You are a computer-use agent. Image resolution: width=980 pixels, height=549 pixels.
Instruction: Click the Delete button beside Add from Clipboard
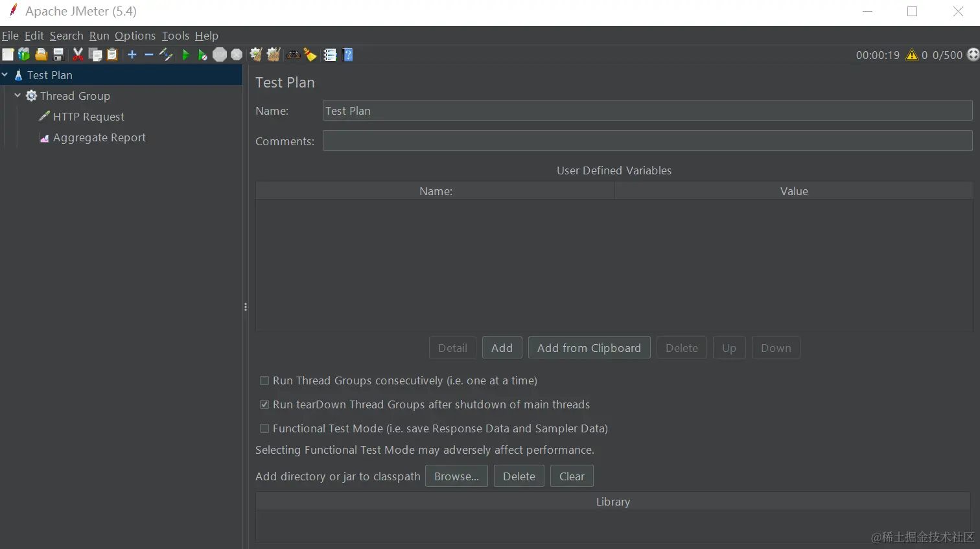(682, 348)
